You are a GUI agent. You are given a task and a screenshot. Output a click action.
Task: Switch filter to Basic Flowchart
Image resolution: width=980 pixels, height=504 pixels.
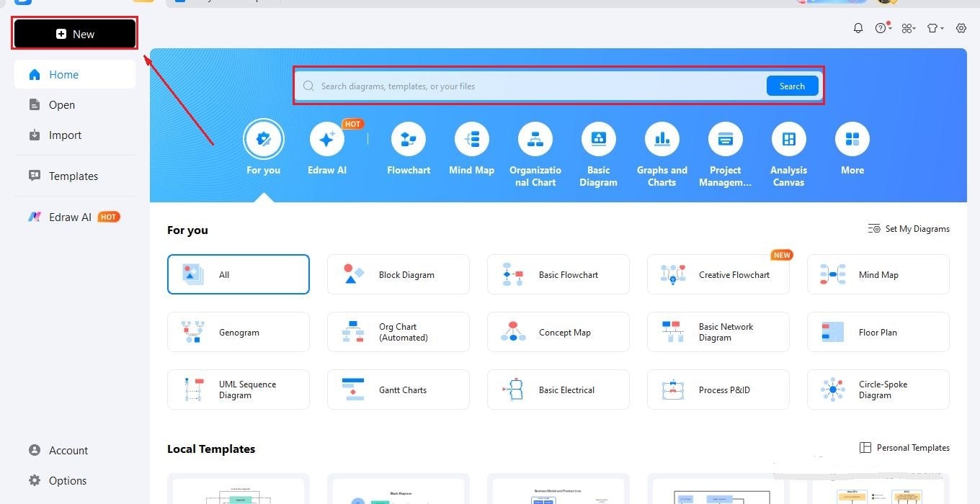pos(558,274)
